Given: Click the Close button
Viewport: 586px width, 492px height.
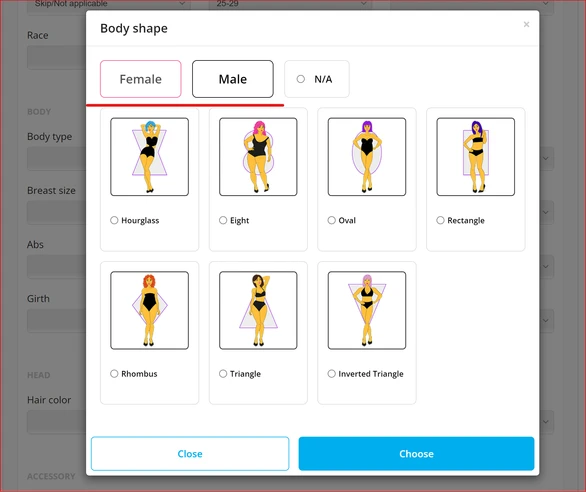Looking at the screenshot, I should 190,453.
